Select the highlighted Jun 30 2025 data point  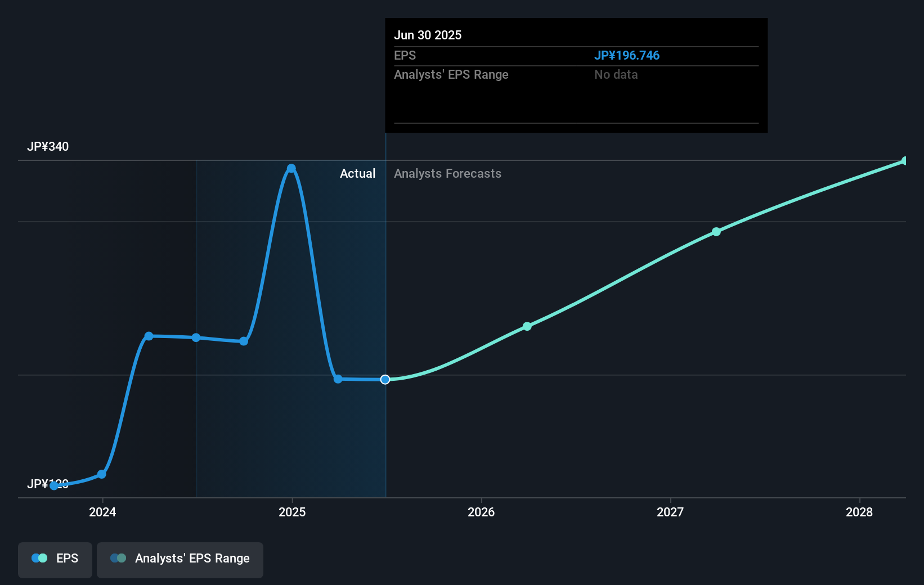[385, 380]
